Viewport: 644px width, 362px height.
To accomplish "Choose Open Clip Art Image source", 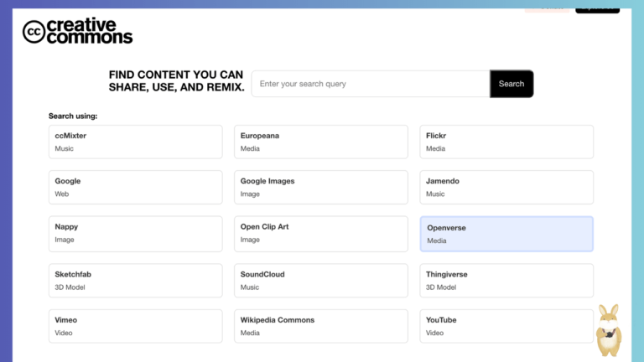I will pos(321,234).
